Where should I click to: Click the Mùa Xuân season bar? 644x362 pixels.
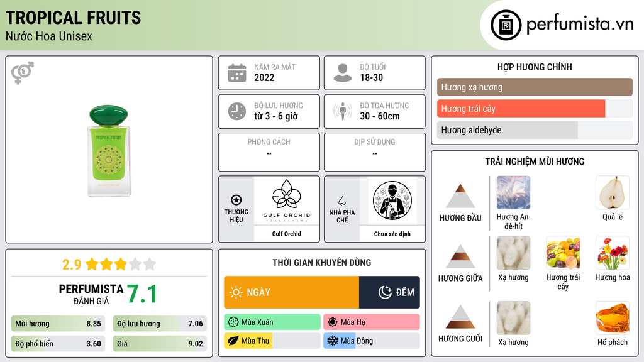(x=272, y=322)
